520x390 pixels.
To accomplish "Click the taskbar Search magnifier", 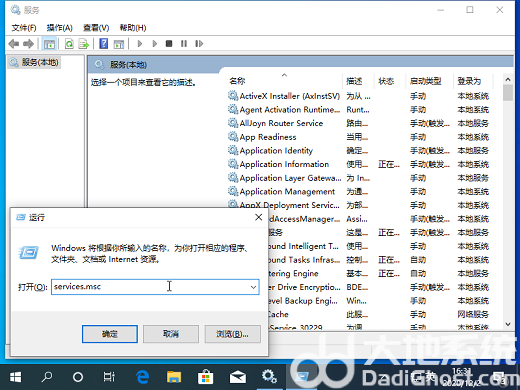I will pyautogui.click(x=47, y=377).
